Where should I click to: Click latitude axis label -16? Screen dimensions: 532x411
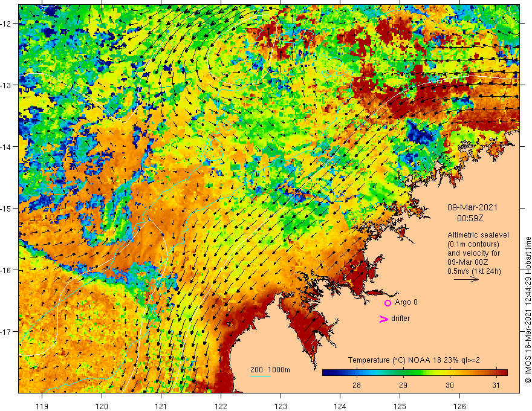pos(6,270)
